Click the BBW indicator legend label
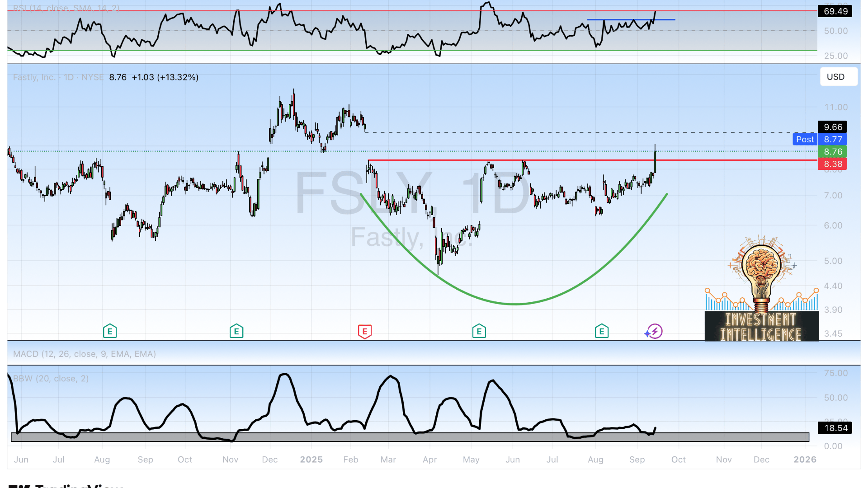Screen dimensions: 868x488 point(51,379)
